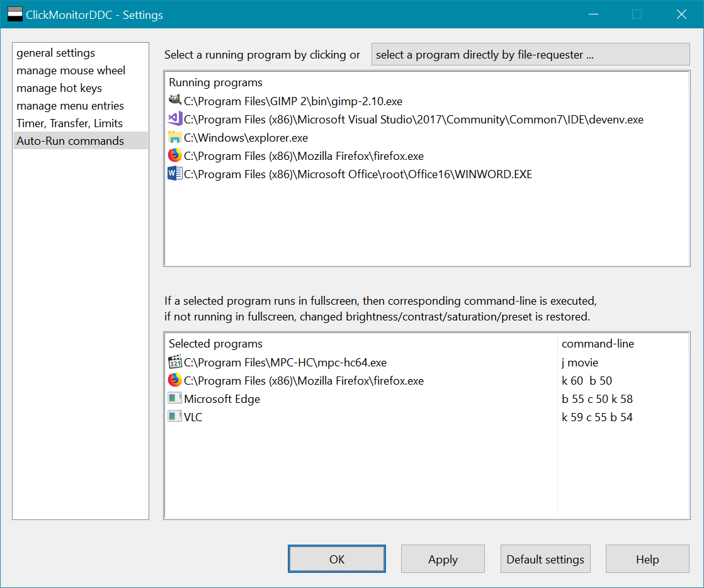Image resolution: width=704 pixels, height=588 pixels.
Task: Click the 'Selected programs' column header
Action: 215,343
